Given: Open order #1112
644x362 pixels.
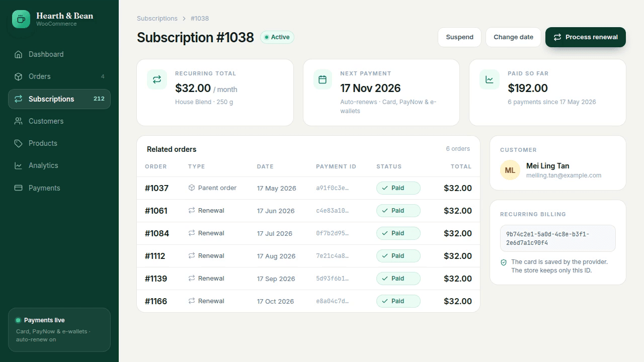Looking at the screenshot, I should tap(155, 256).
